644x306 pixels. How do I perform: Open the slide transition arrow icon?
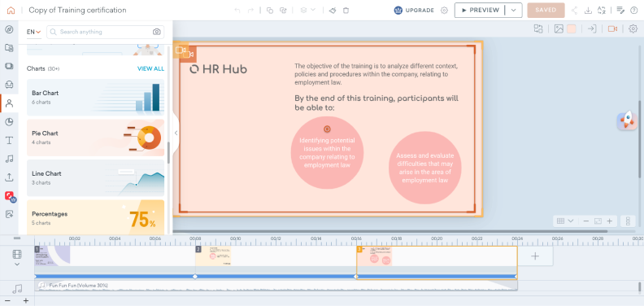[x=592, y=28]
